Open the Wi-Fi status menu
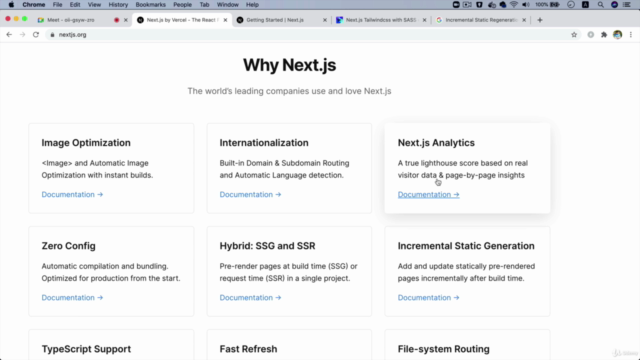The width and height of the screenshot is (640, 360). [513, 4]
